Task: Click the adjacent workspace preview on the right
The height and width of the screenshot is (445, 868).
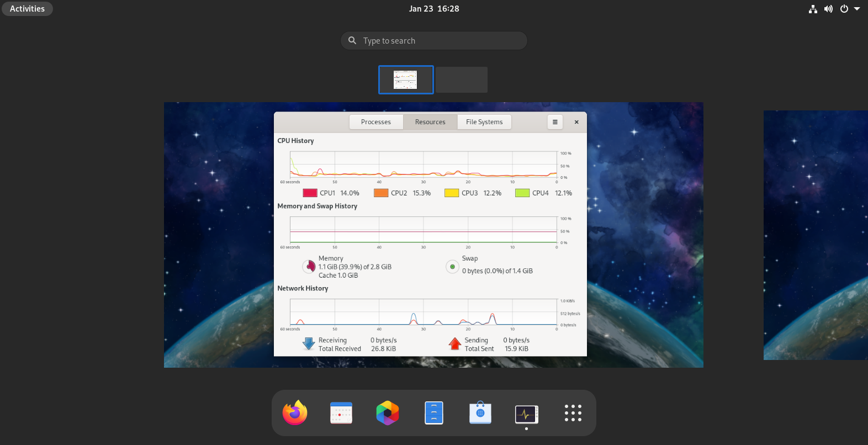Action: point(816,235)
